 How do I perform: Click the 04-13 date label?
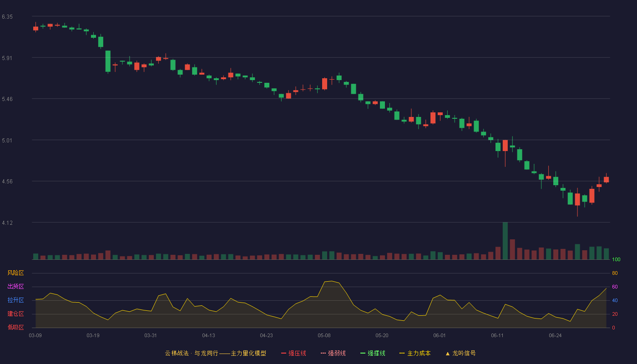pyautogui.click(x=208, y=335)
